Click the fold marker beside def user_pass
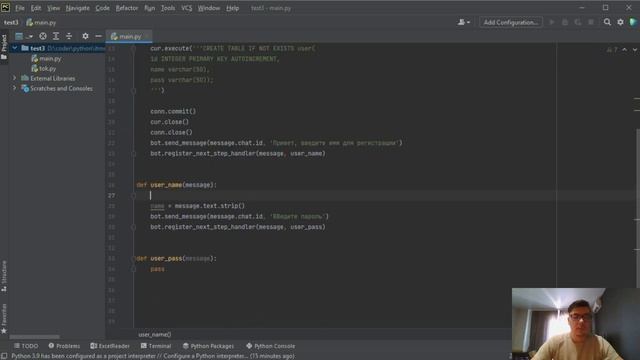640x360 pixels. pos(134,258)
